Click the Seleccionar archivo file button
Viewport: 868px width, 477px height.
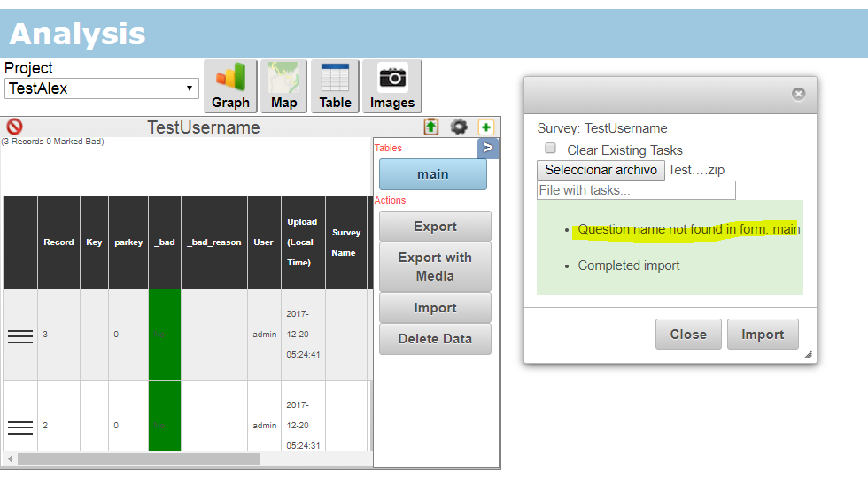(601, 170)
